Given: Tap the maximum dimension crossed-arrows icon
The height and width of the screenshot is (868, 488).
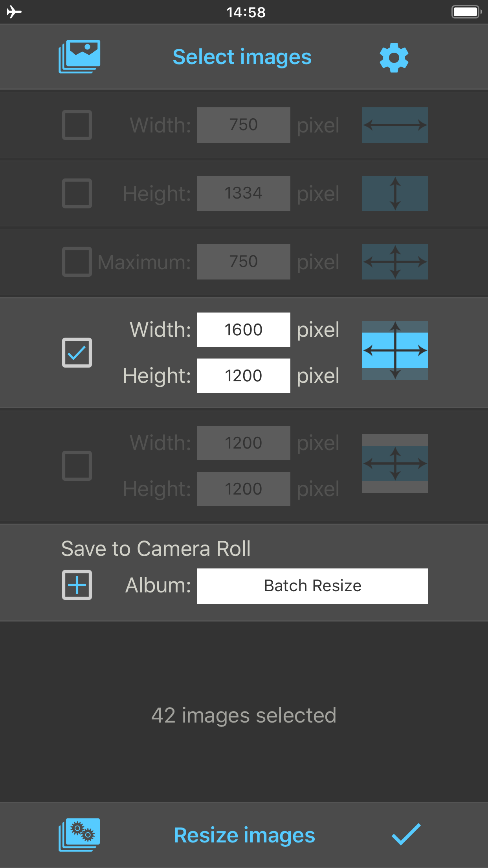Looking at the screenshot, I should (x=395, y=262).
